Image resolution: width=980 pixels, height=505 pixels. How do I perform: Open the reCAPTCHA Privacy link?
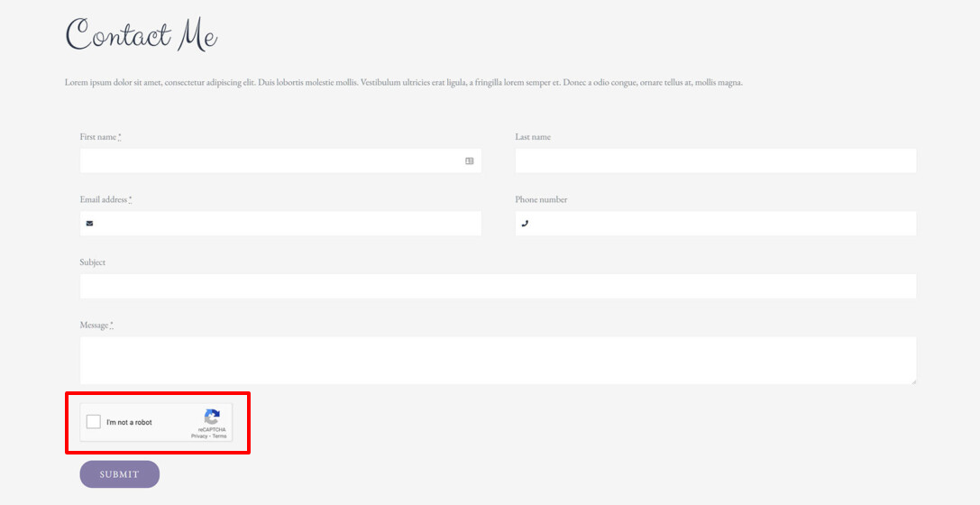(x=198, y=436)
